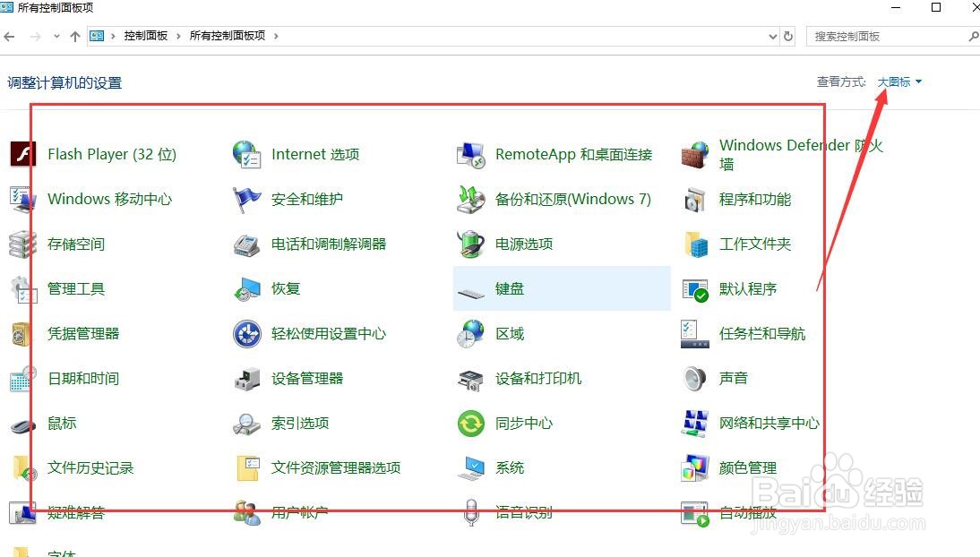This screenshot has width=980, height=557.
Task: Click the 文件资源管理器选项 icon
Action: pyautogui.click(x=247, y=467)
